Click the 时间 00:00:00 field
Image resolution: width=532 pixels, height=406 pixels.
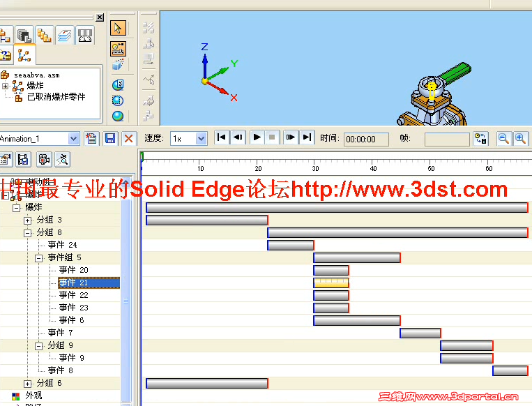click(366, 140)
